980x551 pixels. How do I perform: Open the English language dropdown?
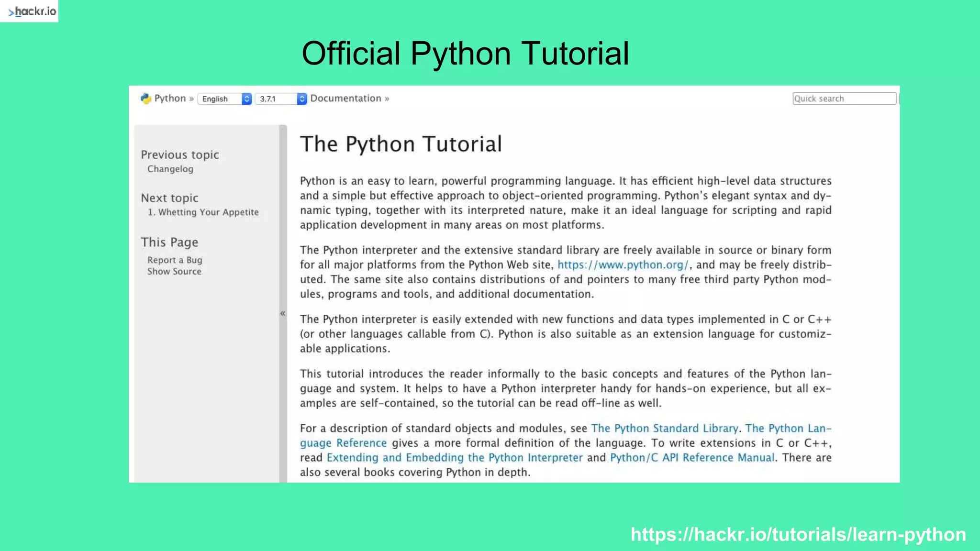[x=225, y=99]
